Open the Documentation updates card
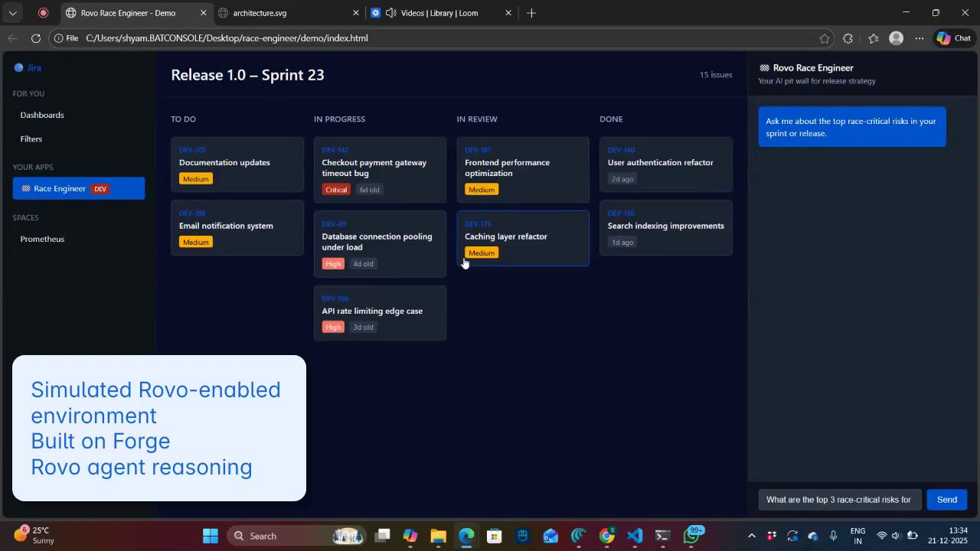 tap(237, 165)
